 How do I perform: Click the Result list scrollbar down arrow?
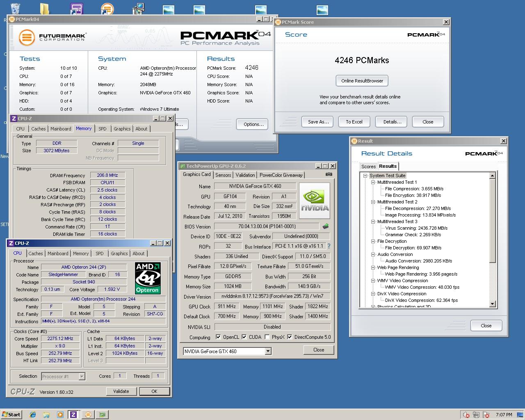(493, 304)
